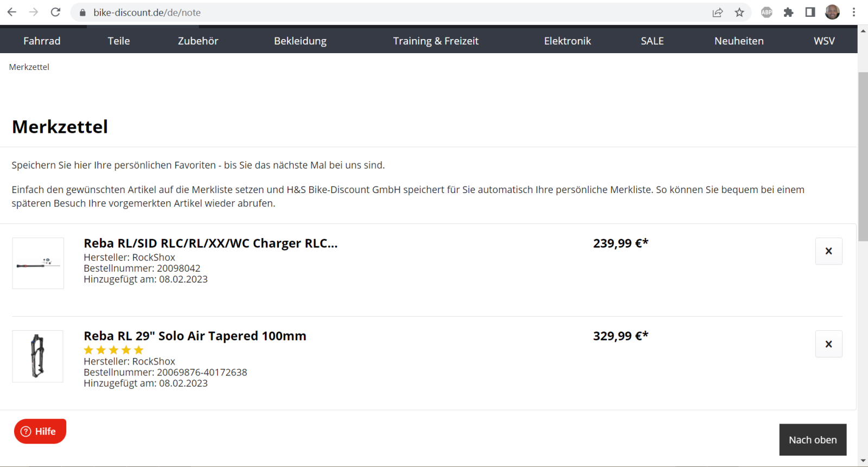The height and width of the screenshot is (467, 868).
Task: Click the padlock site info icon
Action: [83, 12]
